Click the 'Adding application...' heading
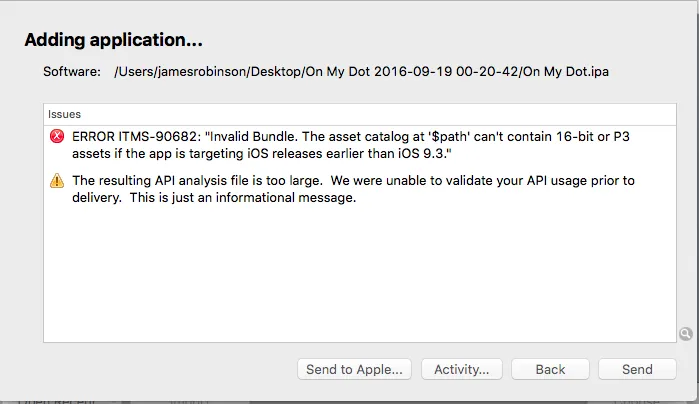Screen dimensions: 699x404 pos(114,41)
